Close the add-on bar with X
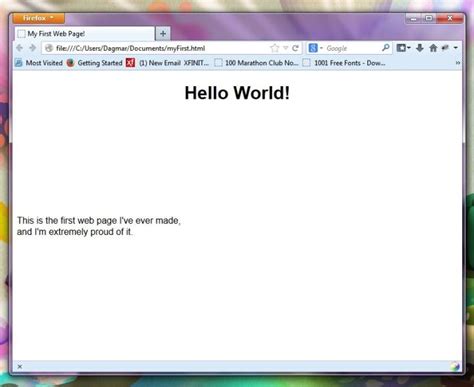474x387 pixels. (20, 367)
